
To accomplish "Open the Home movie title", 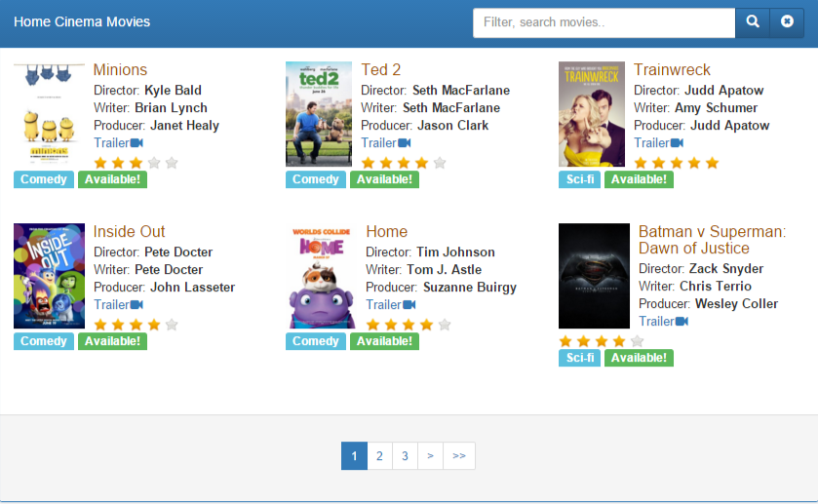I will coord(386,232).
